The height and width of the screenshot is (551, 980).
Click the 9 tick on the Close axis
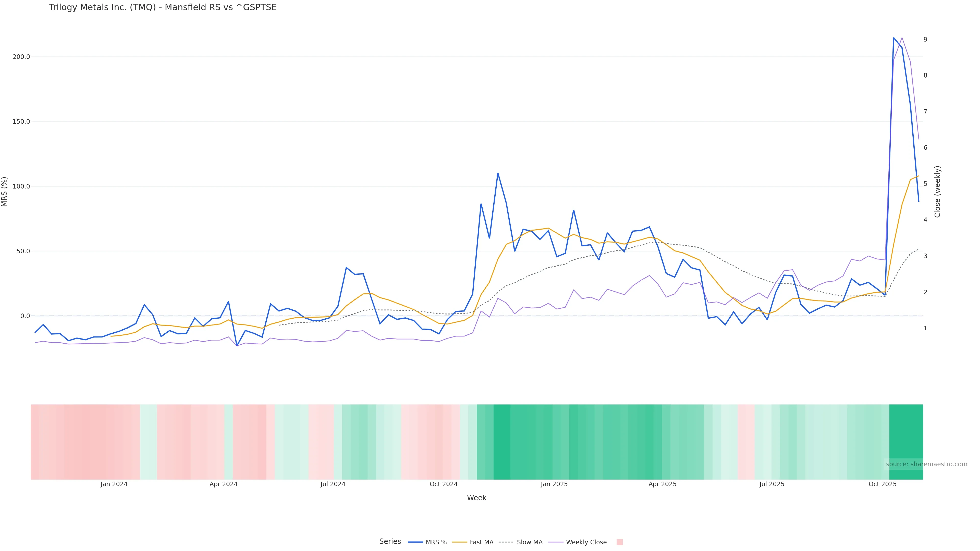tap(925, 40)
